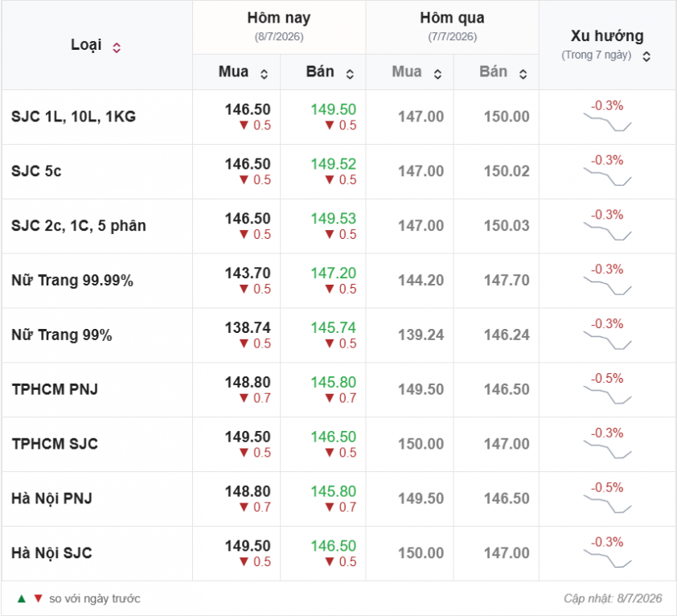Click today's sell price 149.53
Viewport: 677px width, 616px height.
(334, 219)
